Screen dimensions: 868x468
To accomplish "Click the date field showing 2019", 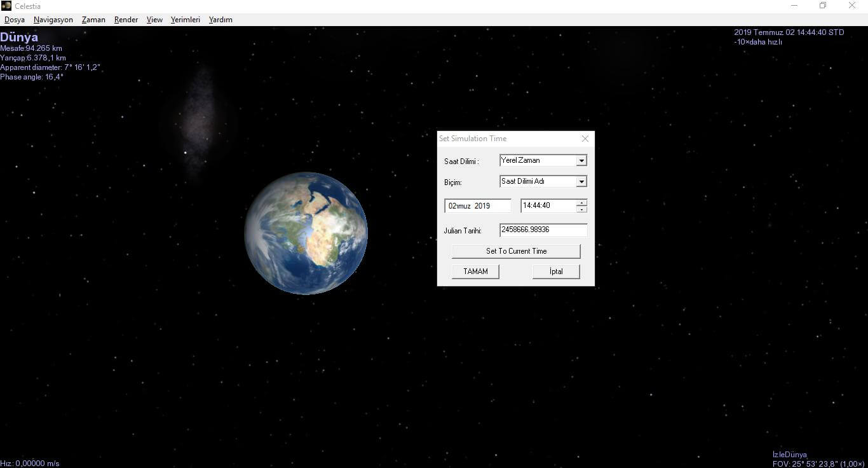I will [x=478, y=206].
